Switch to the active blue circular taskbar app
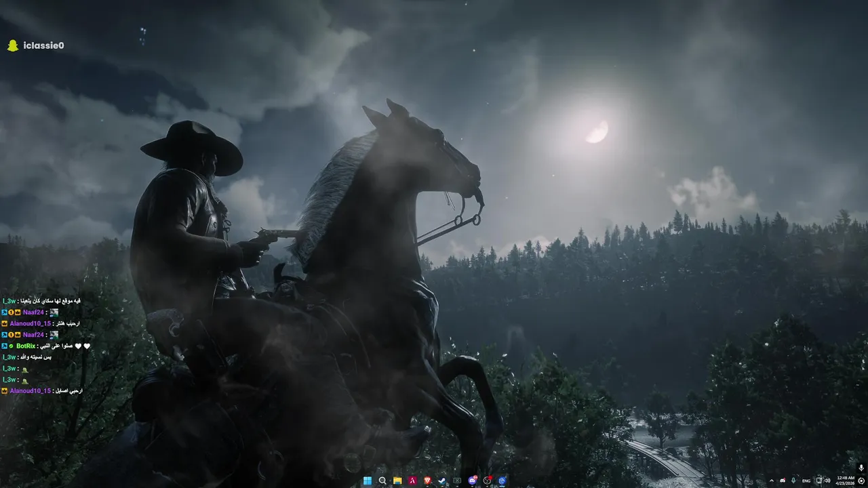Image resolution: width=868 pixels, height=488 pixels. [502, 481]
